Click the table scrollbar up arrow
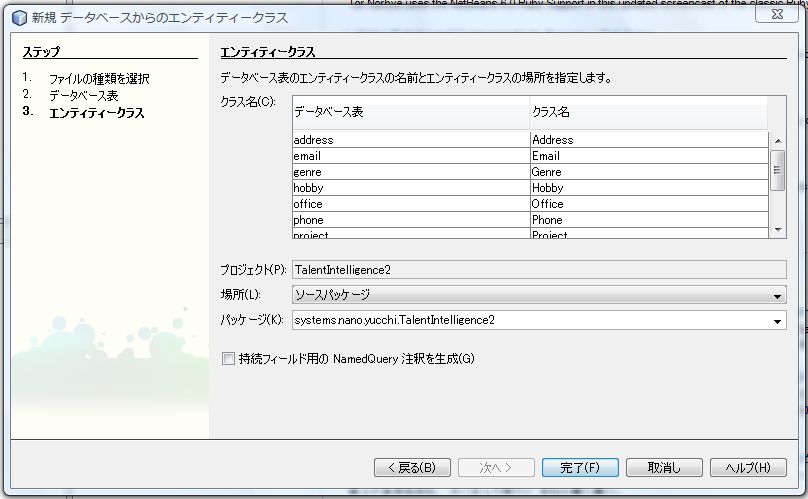The image size is (808, 499). click(778, 140)
